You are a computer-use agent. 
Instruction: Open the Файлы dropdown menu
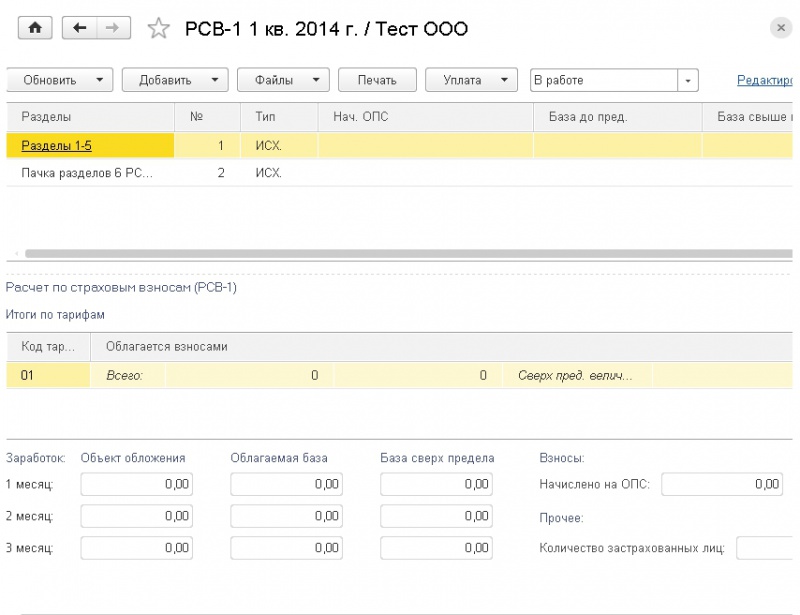coord(283,80)
